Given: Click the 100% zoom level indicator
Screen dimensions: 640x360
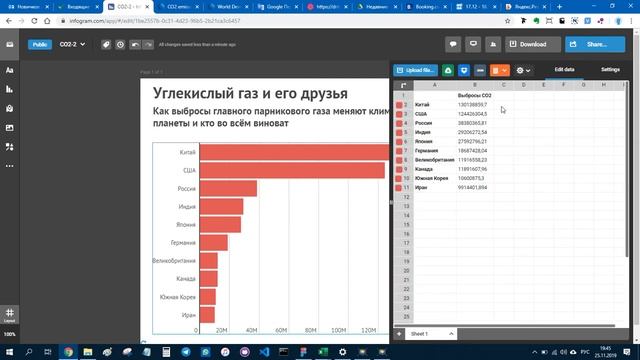Looking at the screenshot, I should coord(9,334).
